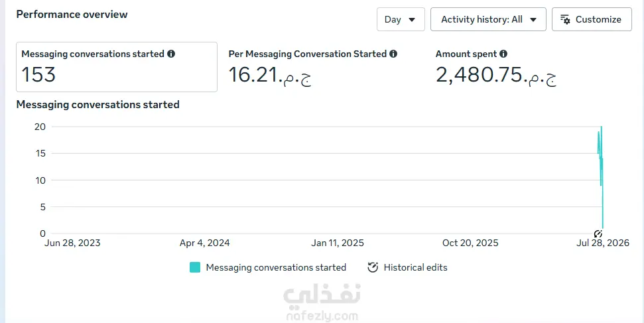Click the Historical edits clock icon in legend
Viewport: 644px width, 323px height.
click(373, 267)
